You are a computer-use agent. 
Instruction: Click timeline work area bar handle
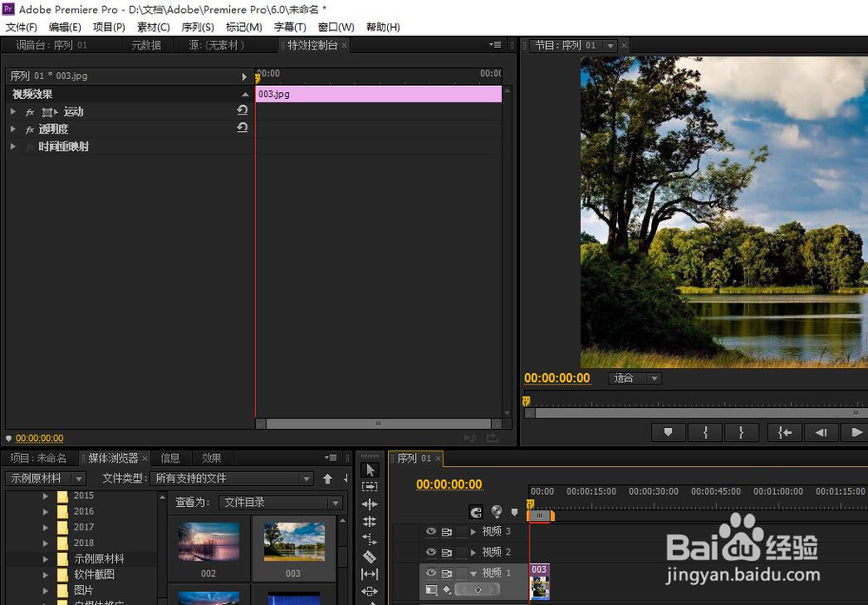(540, 516)
